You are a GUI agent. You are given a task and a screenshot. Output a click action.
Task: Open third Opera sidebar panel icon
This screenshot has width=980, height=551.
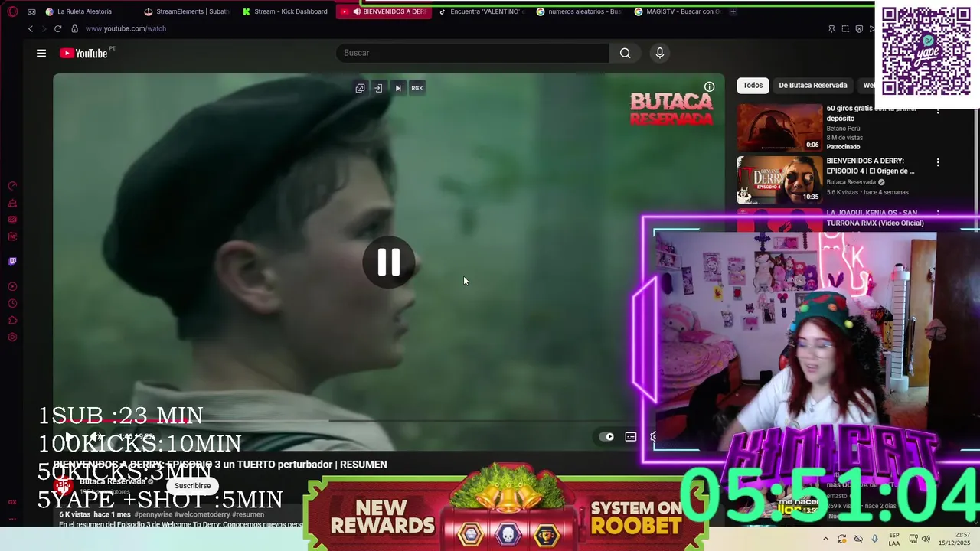pyautogui.click(x=12, y=220)
